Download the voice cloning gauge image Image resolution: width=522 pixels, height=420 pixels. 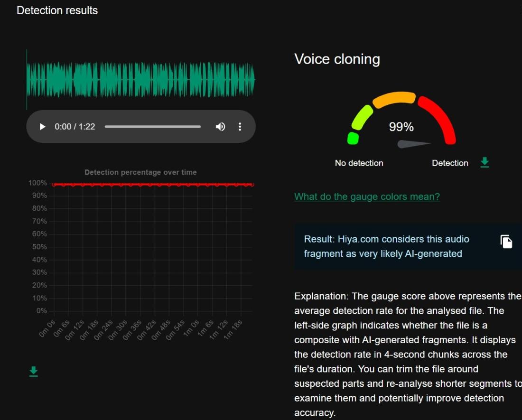point(485,162)
